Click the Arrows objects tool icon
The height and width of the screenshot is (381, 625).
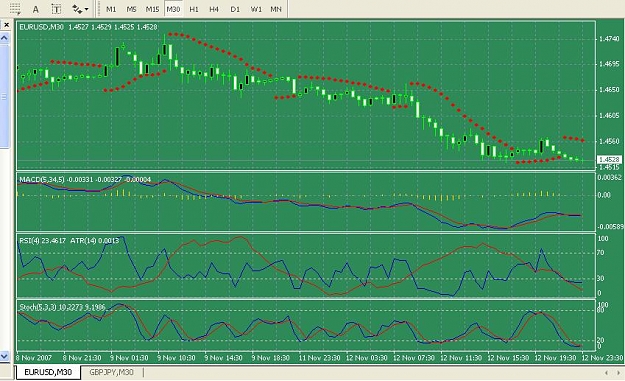77,9
